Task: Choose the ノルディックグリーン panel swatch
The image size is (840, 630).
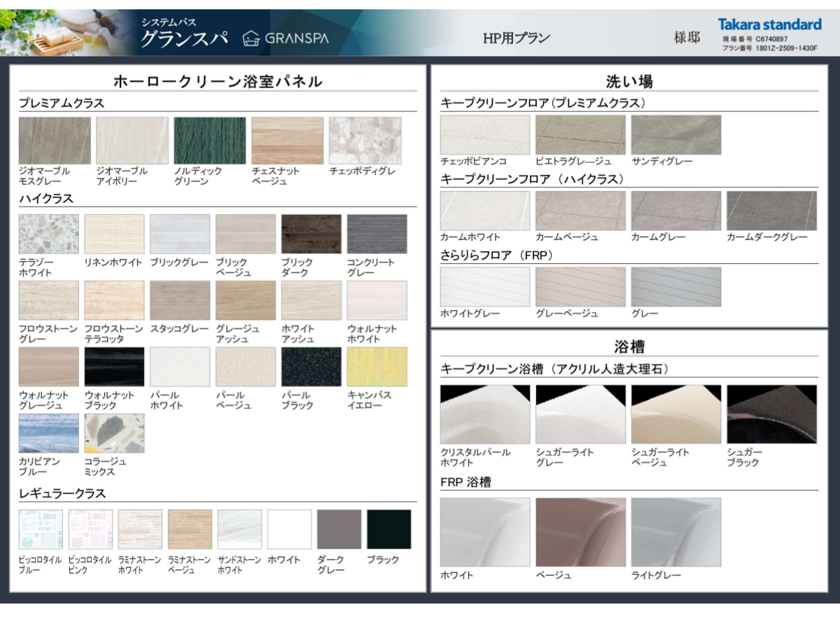Action: coord(209,140)
